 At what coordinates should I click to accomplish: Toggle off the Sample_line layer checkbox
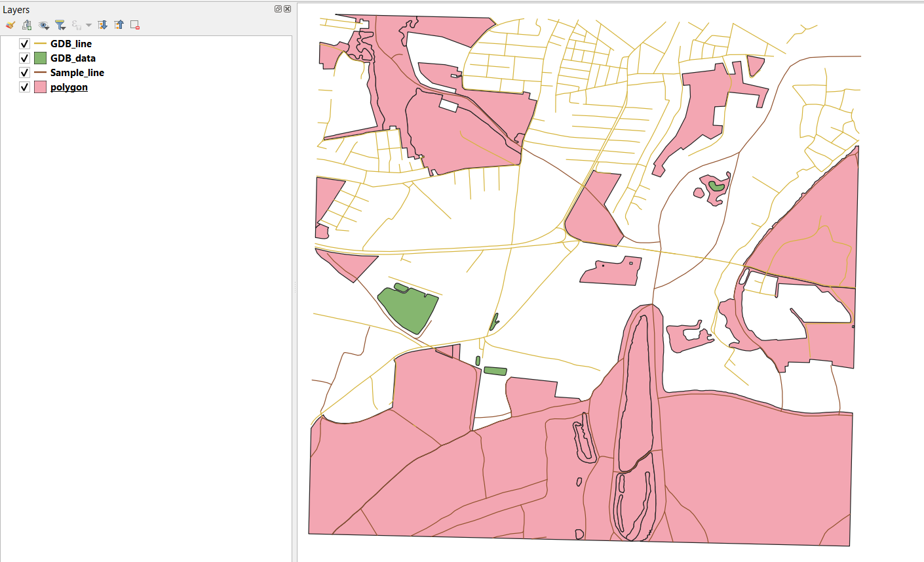tap(24, 73)
